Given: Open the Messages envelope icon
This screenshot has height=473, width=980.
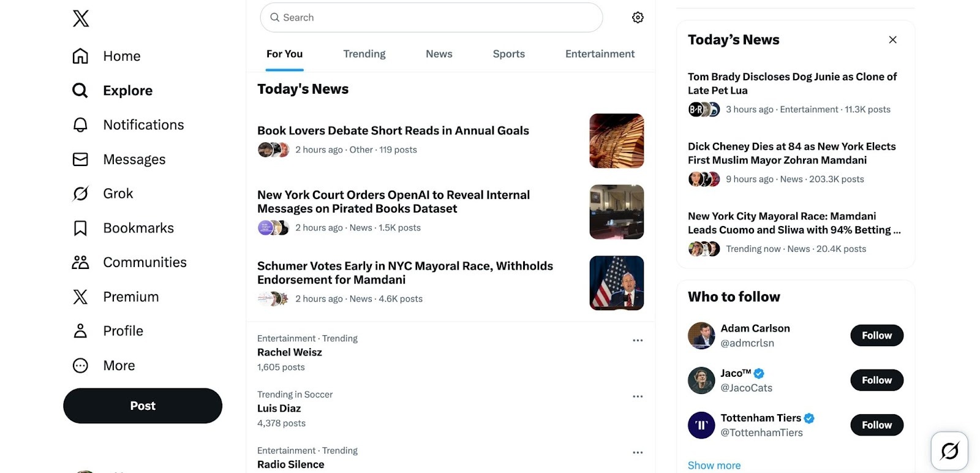Looking at the screenshot, I should click(x=80, y=159).
